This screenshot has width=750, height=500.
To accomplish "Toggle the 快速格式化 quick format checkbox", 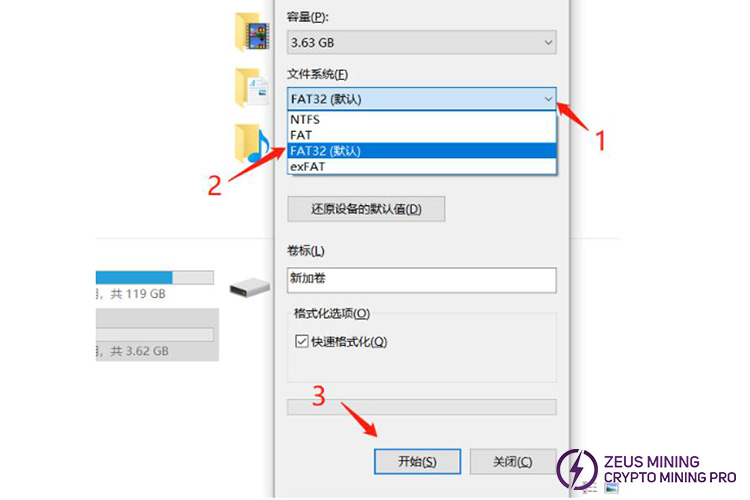I will coord(301,341).
